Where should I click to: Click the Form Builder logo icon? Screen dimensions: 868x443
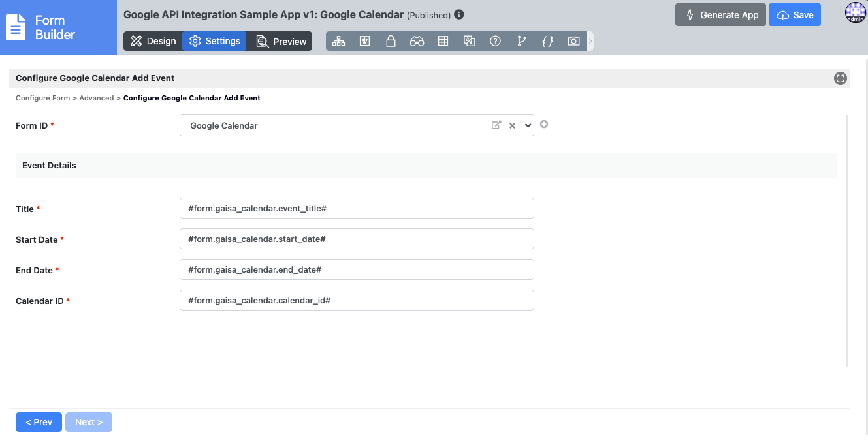[16, 27]
